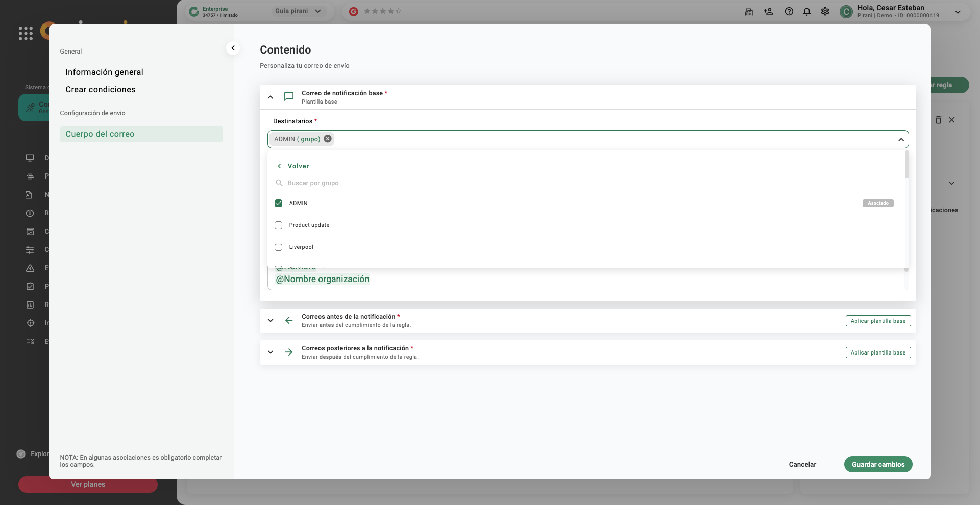Viewport: 980px width, 505px height.
Task: Collapse the Correo de notificación base section
Action: (271, 97)
